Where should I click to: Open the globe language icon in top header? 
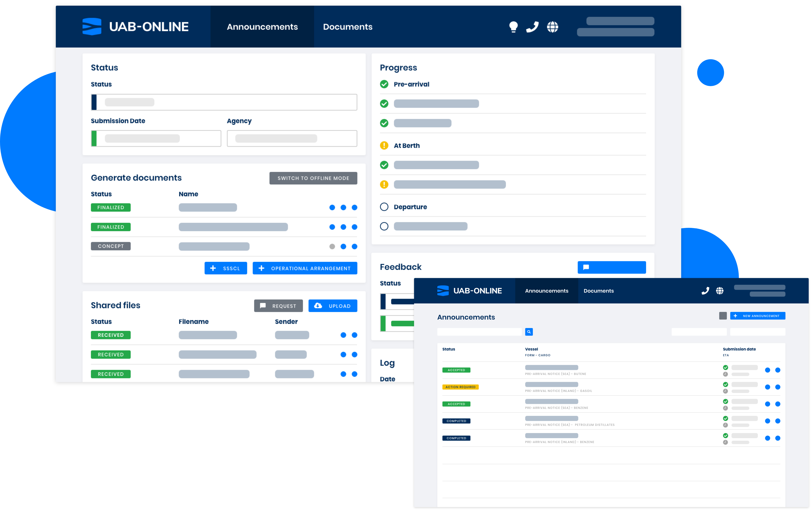552,27
